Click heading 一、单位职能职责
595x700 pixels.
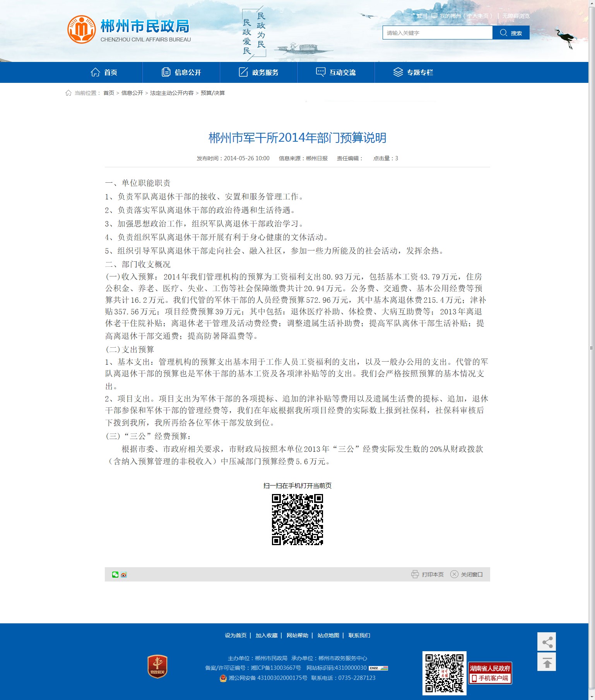[x=138, y=183]
